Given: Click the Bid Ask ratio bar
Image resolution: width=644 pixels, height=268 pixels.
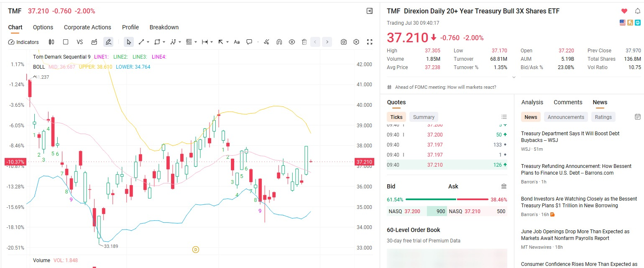Looking at the screenshot, I should [447, 200].
